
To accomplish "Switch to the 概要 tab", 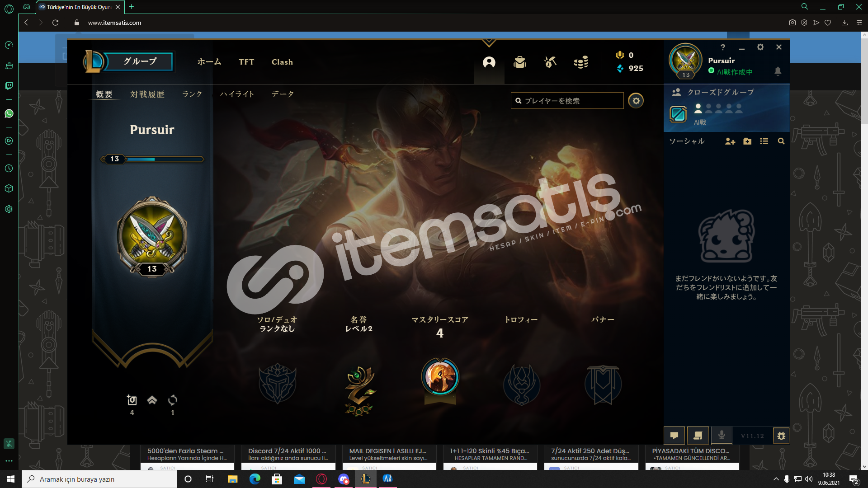I will pyautogui.click(x=104, y=94).
